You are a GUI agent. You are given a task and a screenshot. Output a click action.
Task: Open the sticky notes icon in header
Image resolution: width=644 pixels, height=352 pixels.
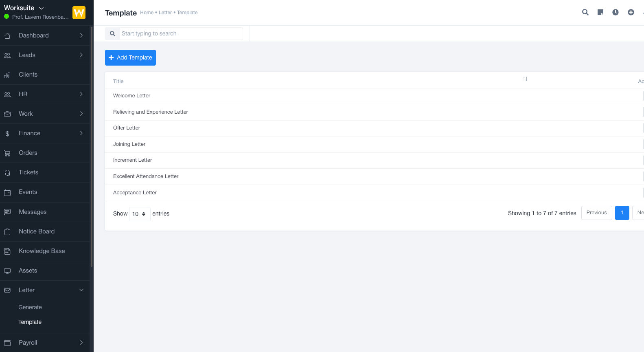600,12
